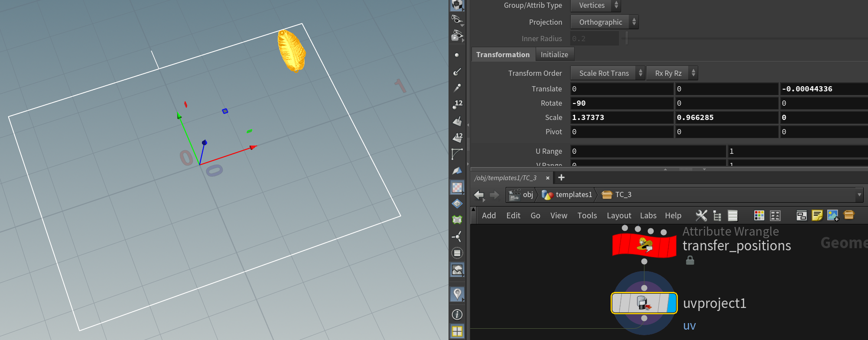The width and height of the screenshot is (868, 340).
Task: Toggle display flag on uvproject1 node
Action: [672, 303]
